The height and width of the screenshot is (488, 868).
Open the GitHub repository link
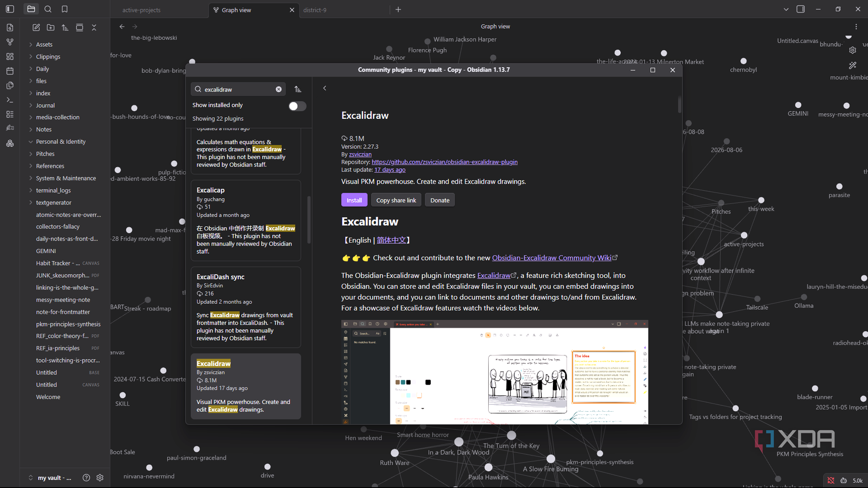click(445, 162)
